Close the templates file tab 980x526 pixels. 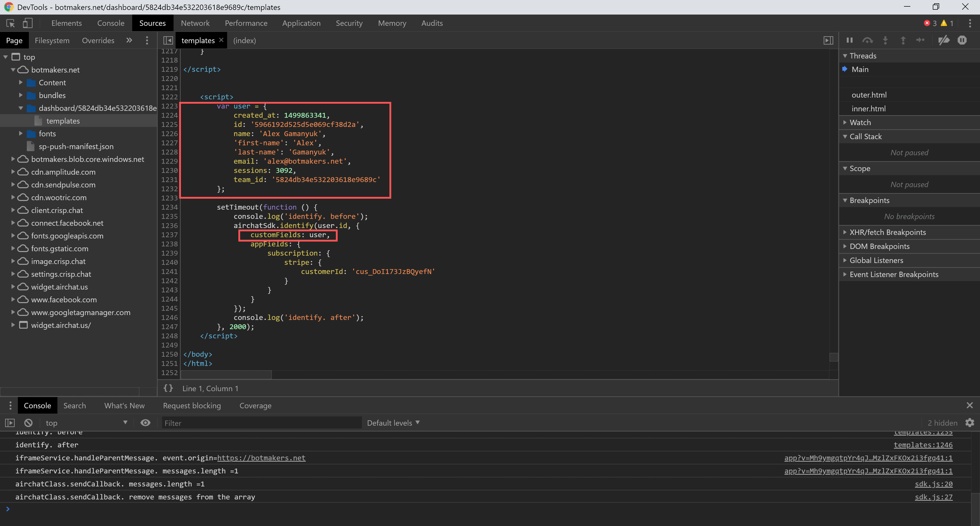point(221,40)
